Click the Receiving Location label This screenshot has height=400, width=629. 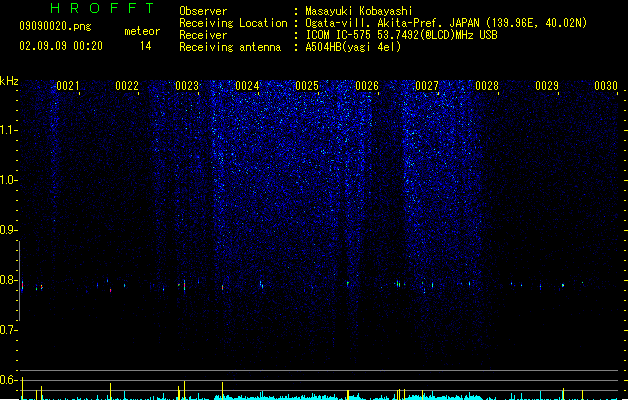[x=233, y=23]
